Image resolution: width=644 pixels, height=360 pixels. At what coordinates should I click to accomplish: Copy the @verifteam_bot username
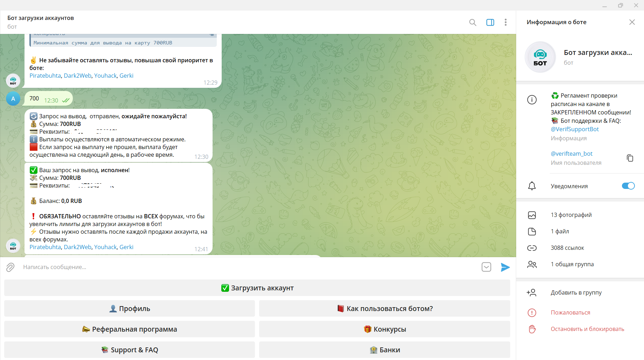630,158
